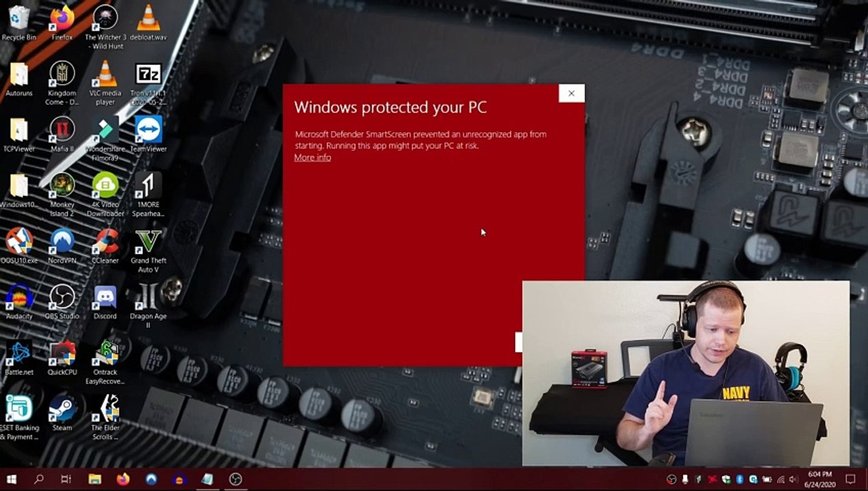Open File Explorer from the taskbar

(94, 479)
